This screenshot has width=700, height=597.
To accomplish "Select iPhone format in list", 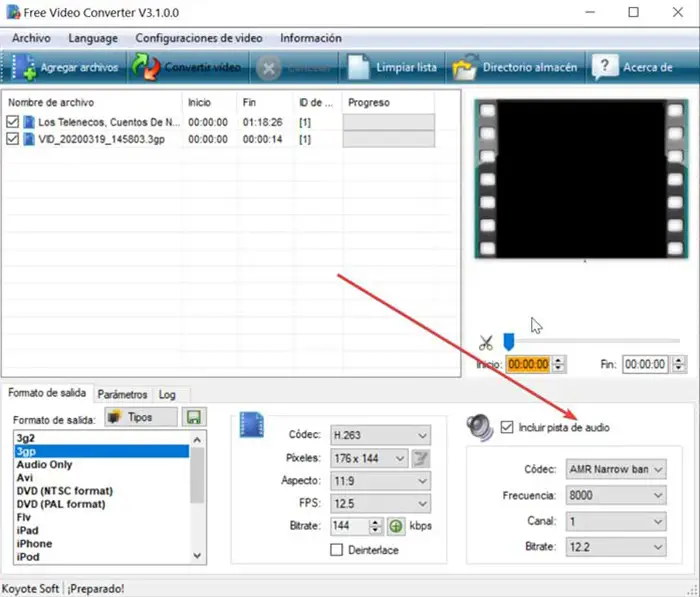I will (x=102, y=543).
